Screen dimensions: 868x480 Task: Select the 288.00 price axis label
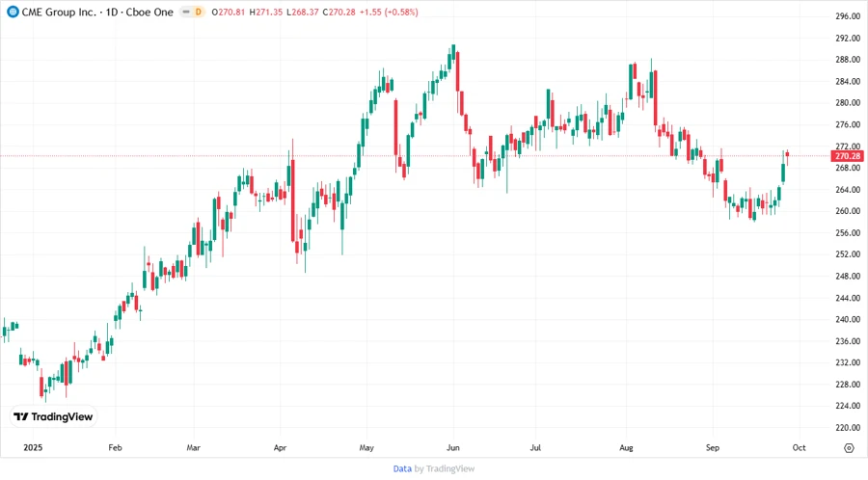(x=848, y=60)
